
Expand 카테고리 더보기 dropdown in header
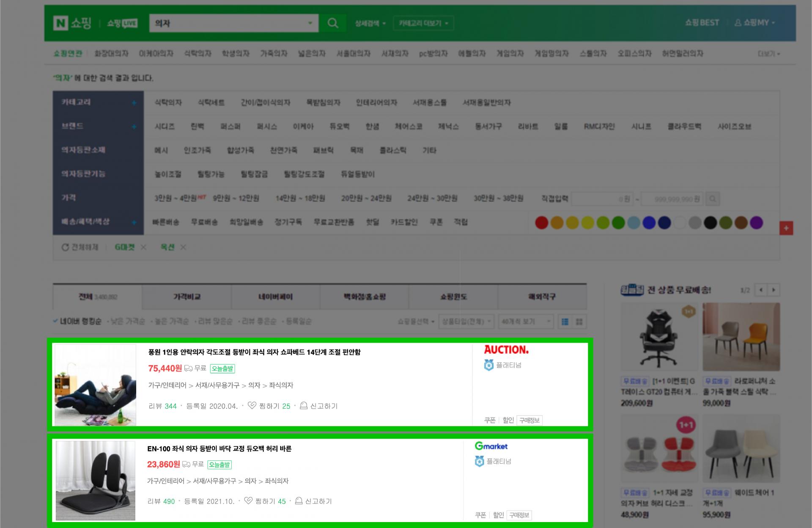click(423, 23)
